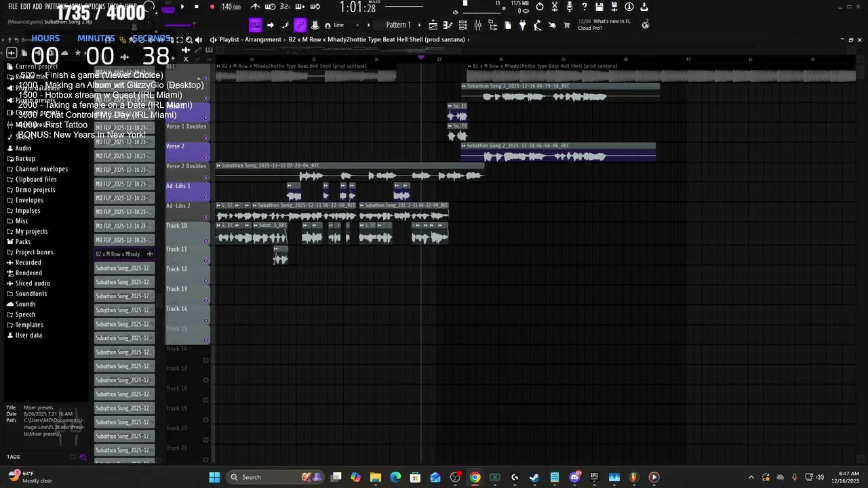Expand the Demo projects folder
868x488 pixels.
pos(35,190)
